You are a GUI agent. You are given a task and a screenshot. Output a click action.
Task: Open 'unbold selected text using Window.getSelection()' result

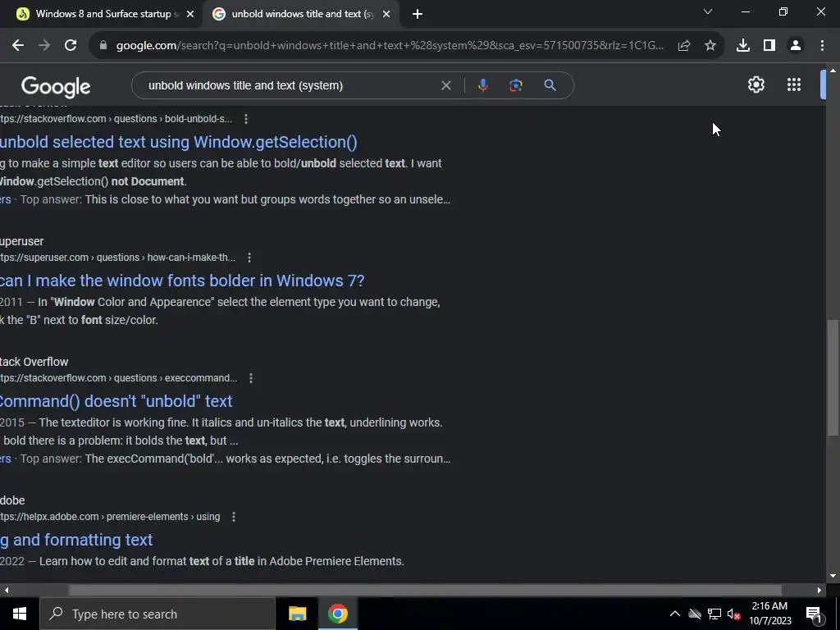coord(178,142)
